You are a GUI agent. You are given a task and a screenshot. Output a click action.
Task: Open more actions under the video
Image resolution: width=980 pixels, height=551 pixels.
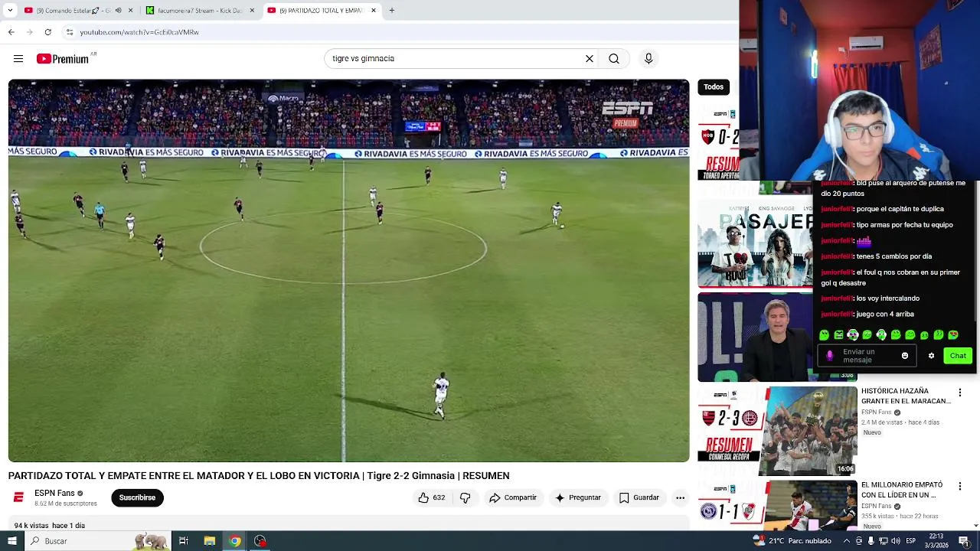click(x=680, y=497)
